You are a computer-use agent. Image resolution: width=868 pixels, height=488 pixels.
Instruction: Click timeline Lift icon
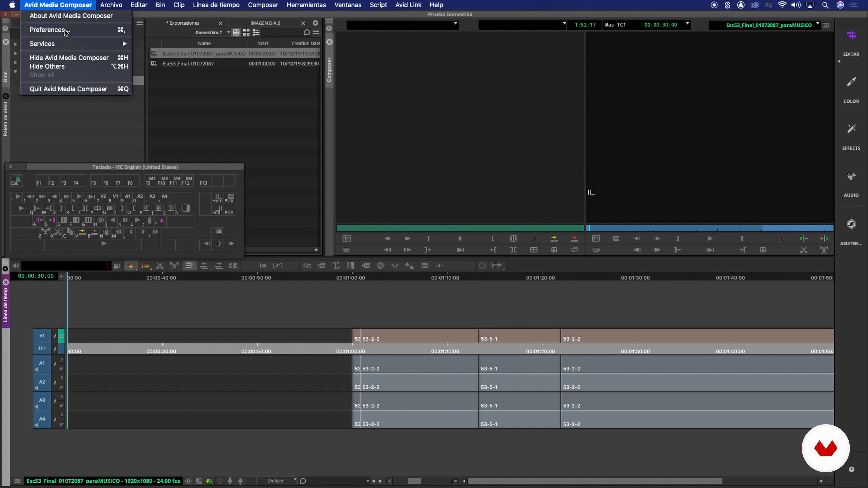(174, 266)
